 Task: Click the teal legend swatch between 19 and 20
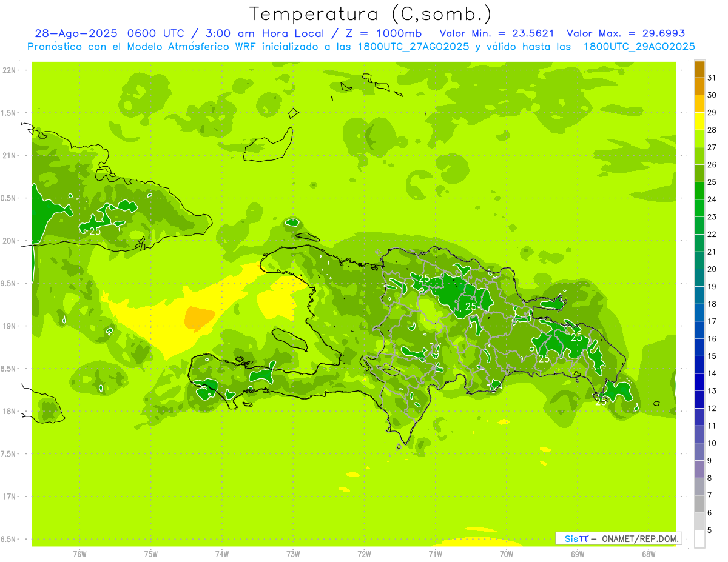coord(699,278)
